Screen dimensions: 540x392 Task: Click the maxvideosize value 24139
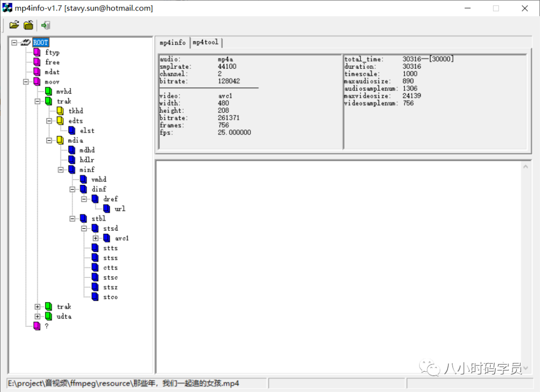[x=412, y=95]
